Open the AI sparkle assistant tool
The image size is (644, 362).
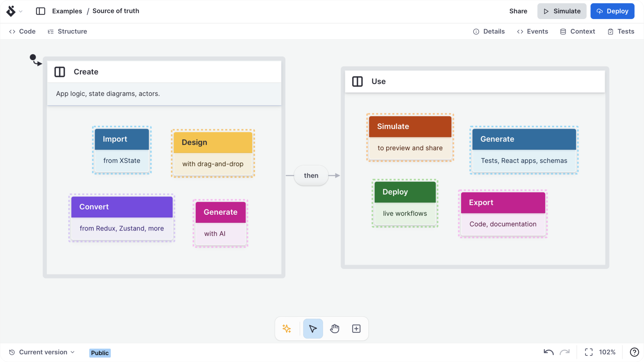[x=287, y=329]
